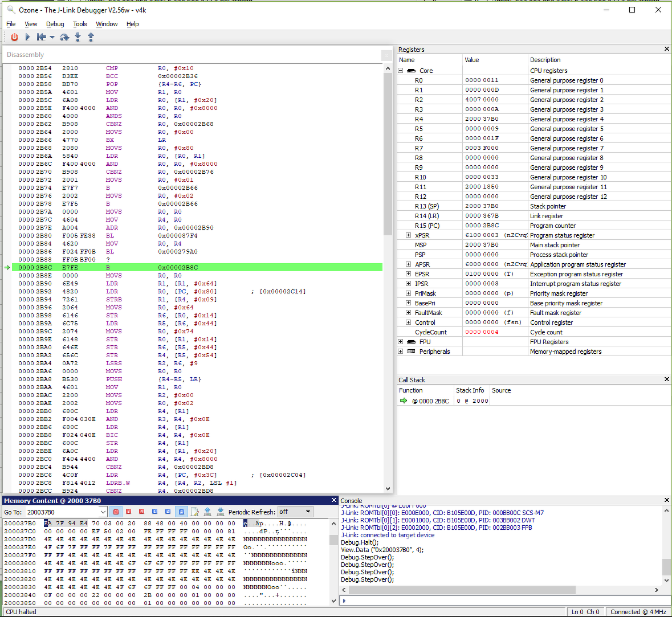Click the memory upload arrow icon
Screen dimensions: 672x617
click(x=207, y=512)
